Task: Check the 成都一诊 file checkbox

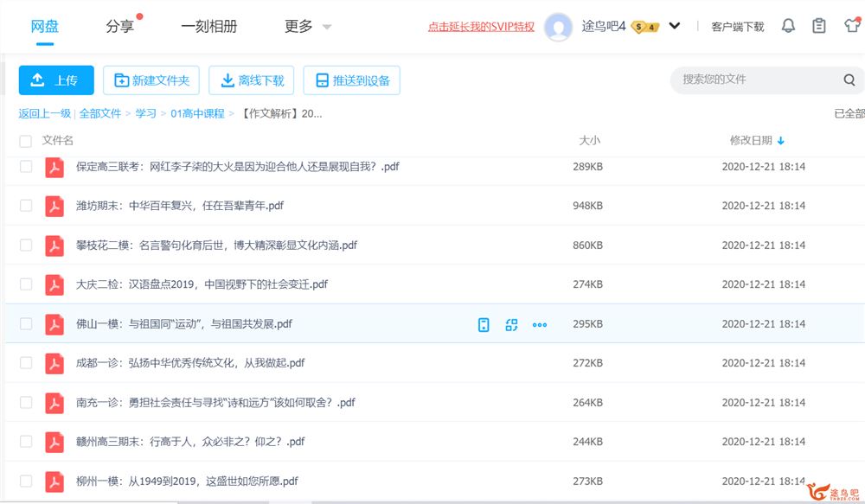Action: click(25, 363)
